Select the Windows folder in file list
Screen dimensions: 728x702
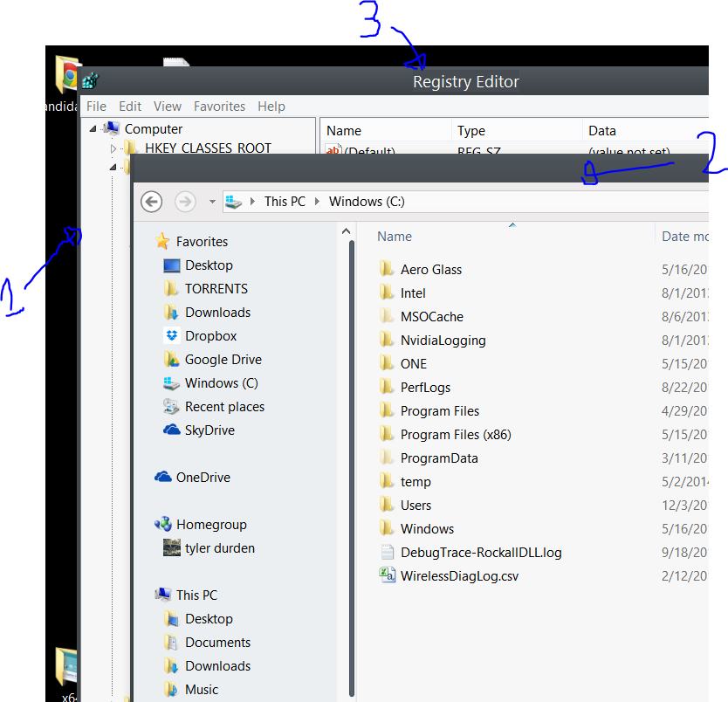click(x=427, y=529)
